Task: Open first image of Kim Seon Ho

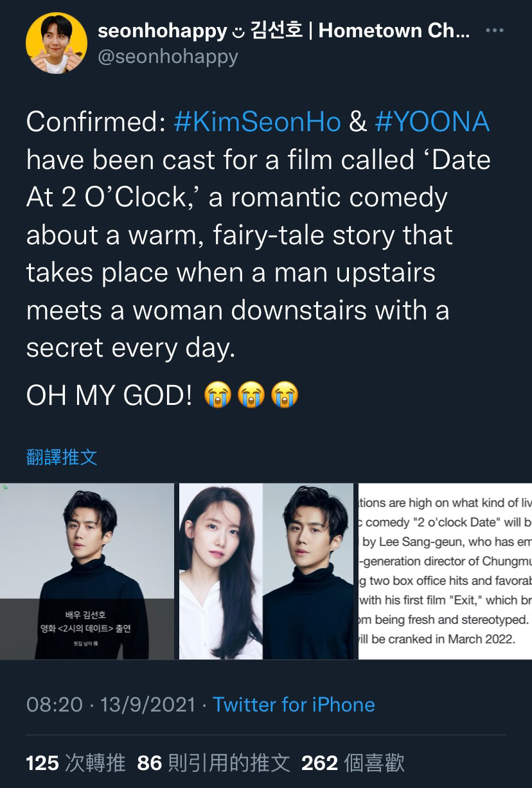Action: tap(87, 571)
